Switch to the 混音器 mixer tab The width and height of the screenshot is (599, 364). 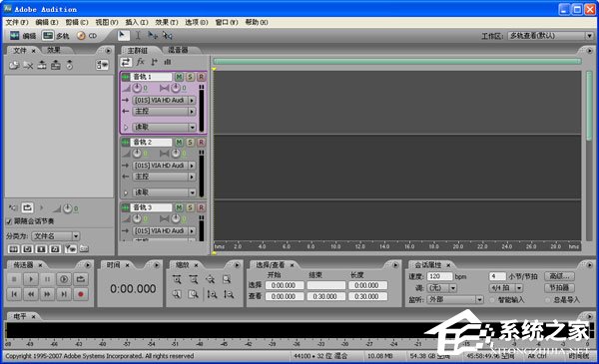pyautogui.click(x=178, y=50)
